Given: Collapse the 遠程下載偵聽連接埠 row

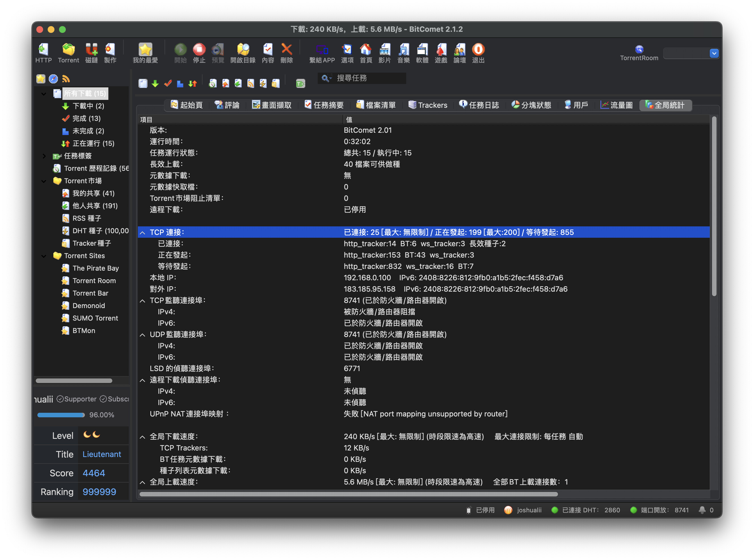Looking at the screenshot, I should click(143, 380).
